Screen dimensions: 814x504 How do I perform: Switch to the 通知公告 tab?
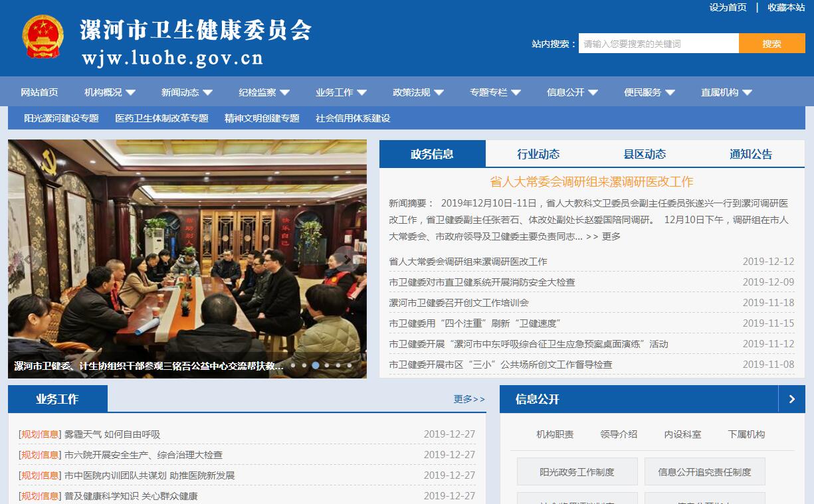coord(751,154)
